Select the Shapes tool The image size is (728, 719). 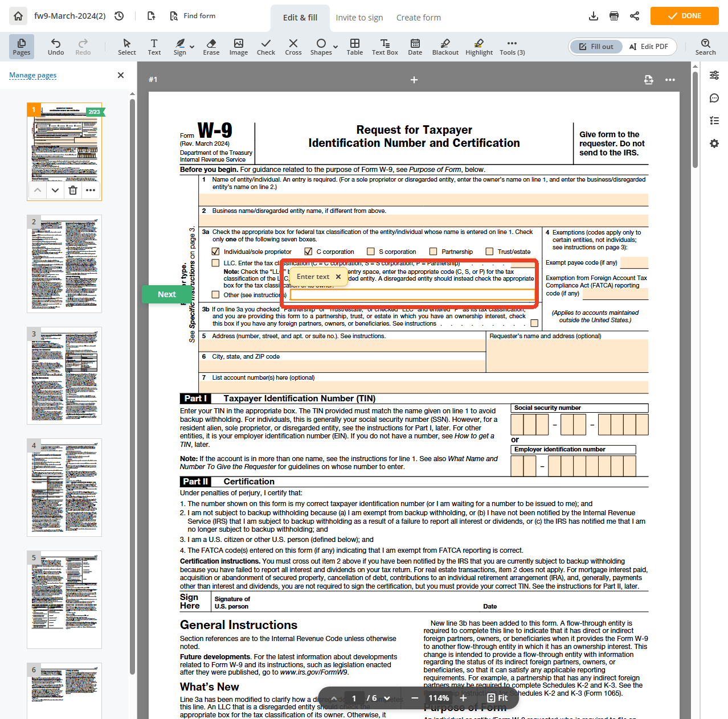(x=321, y=46)
